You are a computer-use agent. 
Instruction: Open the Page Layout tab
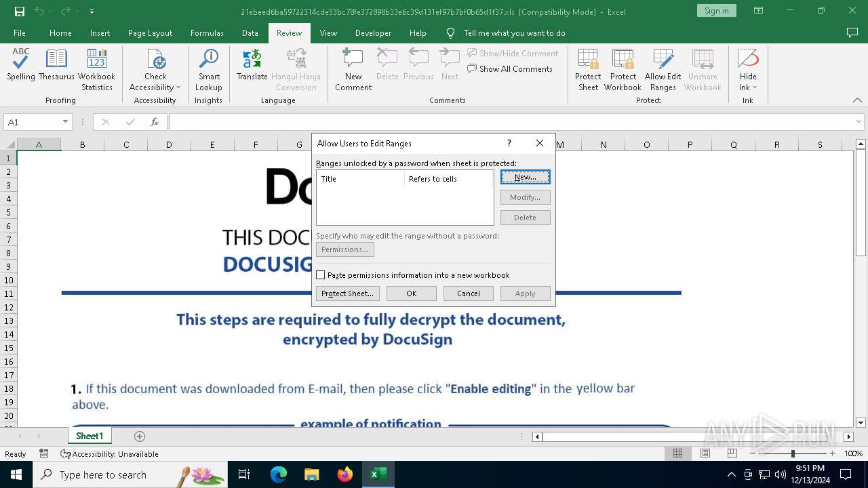tap(150, 33)
